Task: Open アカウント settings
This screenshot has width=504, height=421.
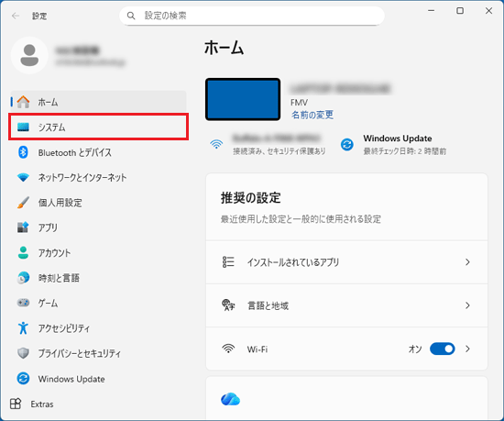Action: point(98,252)
